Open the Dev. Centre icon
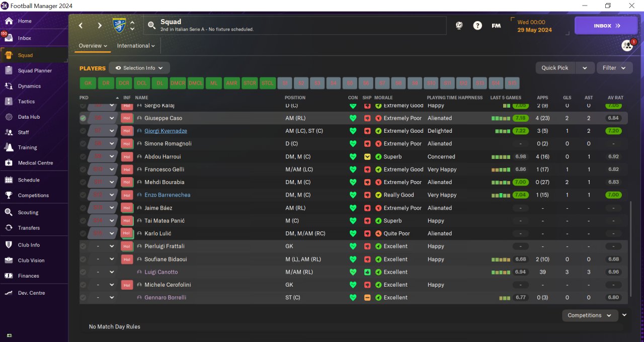Screen dimensions: 644x342 click(x=9, y=293)
